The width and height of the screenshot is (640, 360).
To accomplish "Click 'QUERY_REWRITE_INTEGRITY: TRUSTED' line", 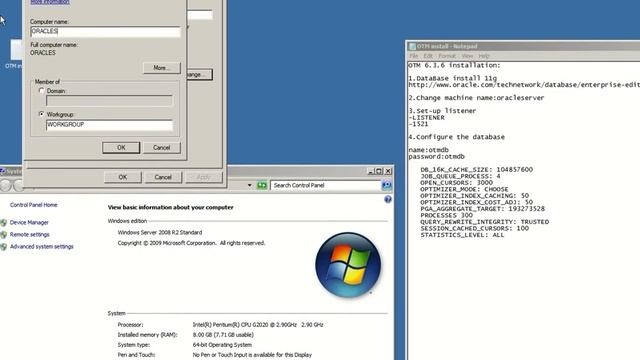I will 484,222.
